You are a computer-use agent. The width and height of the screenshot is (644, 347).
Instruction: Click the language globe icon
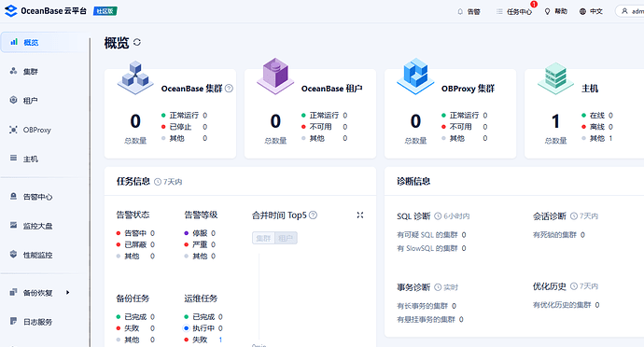pos(582,11)
